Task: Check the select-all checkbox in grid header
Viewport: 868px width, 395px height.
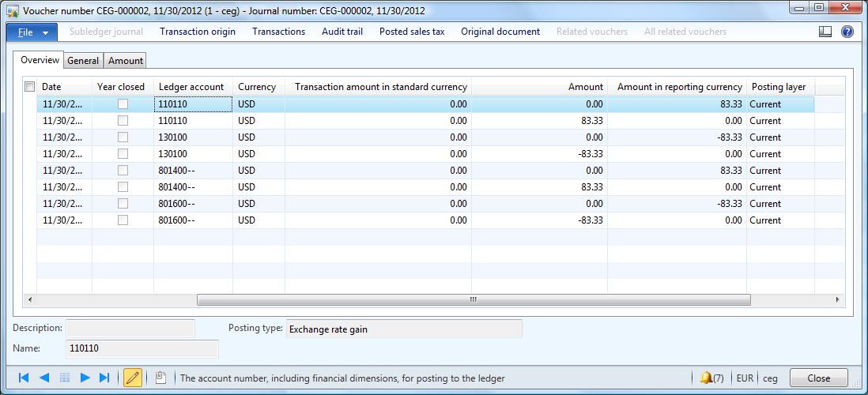Action: (30, 87)
